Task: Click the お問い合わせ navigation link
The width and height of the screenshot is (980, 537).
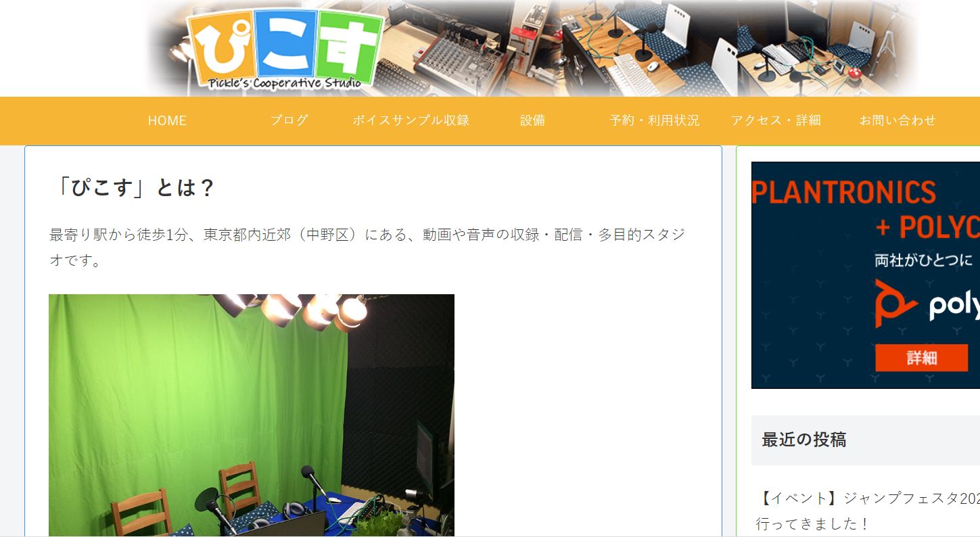Action: 897,120
